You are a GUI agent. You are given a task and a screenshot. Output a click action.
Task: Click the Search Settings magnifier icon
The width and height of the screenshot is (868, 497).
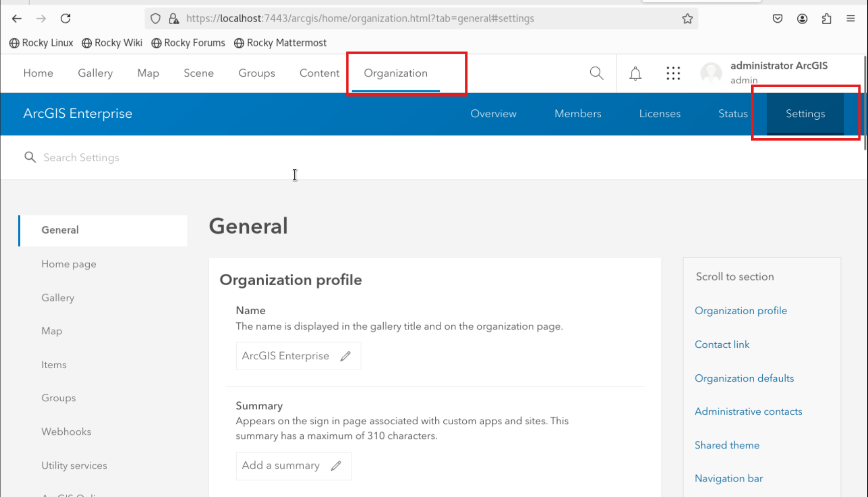pos(30,157)
